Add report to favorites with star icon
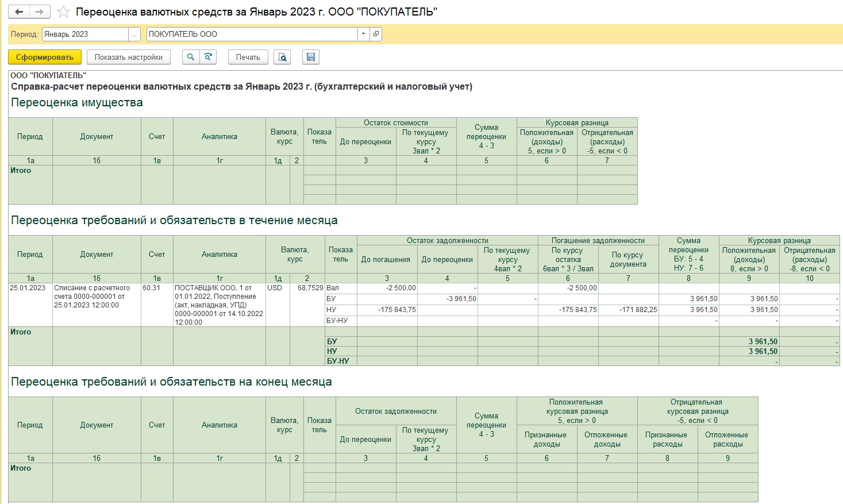843x504 pixels. (x=63, y=12)
